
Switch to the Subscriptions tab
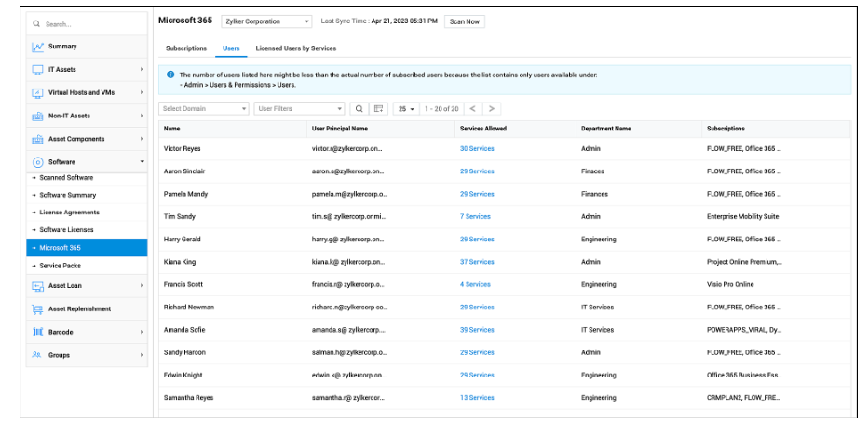[x=186, y=48]
